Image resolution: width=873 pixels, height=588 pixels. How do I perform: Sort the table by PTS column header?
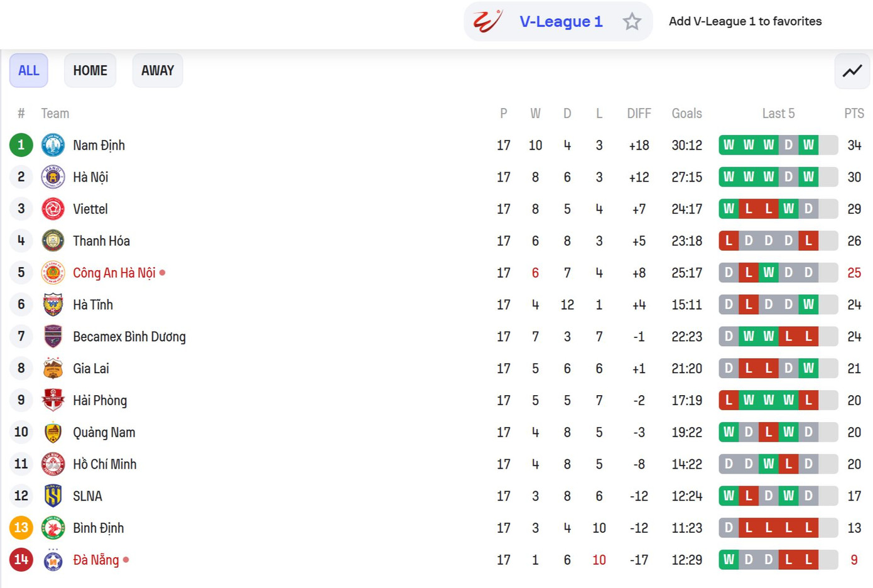click(x=854, y=114)
